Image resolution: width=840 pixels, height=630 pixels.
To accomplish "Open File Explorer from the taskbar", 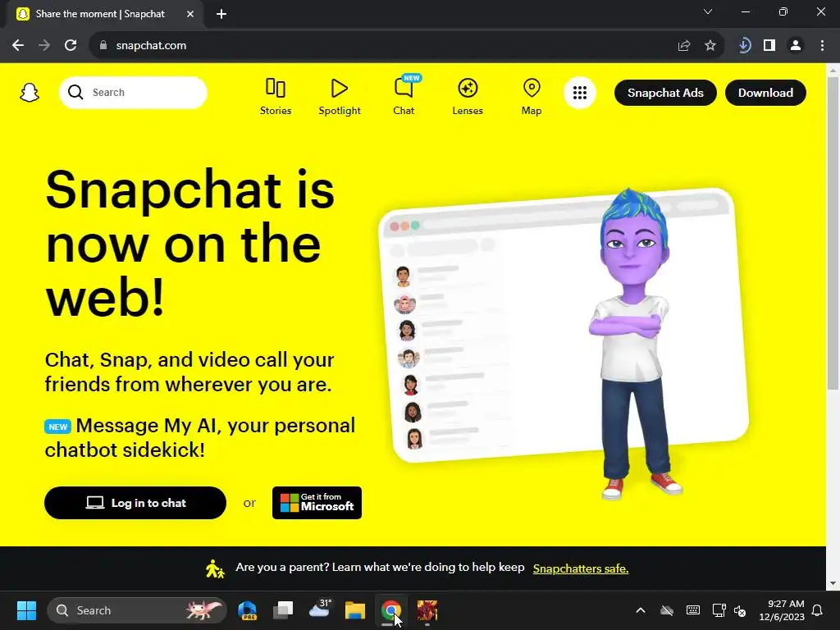I will [354, 610].
